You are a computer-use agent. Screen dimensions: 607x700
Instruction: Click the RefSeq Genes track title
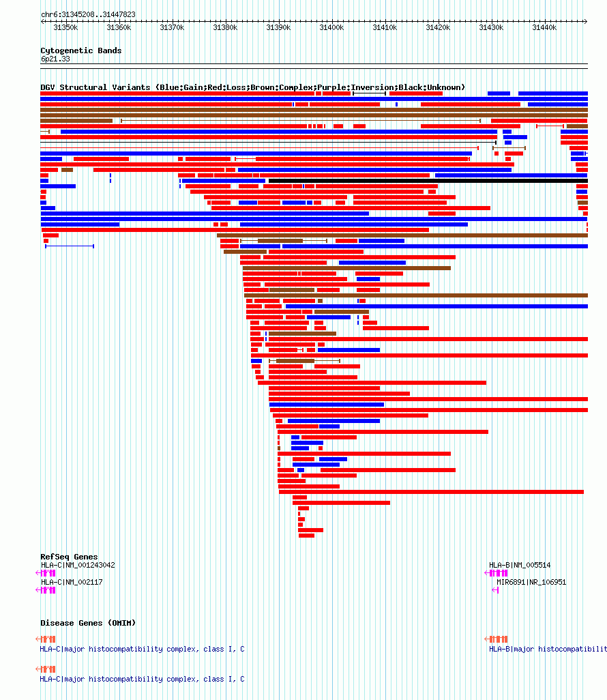tap(69, 557)
